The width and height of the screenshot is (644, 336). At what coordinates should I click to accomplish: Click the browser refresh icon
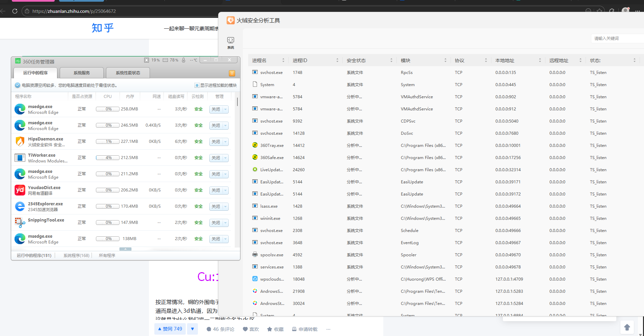[15, 11]
